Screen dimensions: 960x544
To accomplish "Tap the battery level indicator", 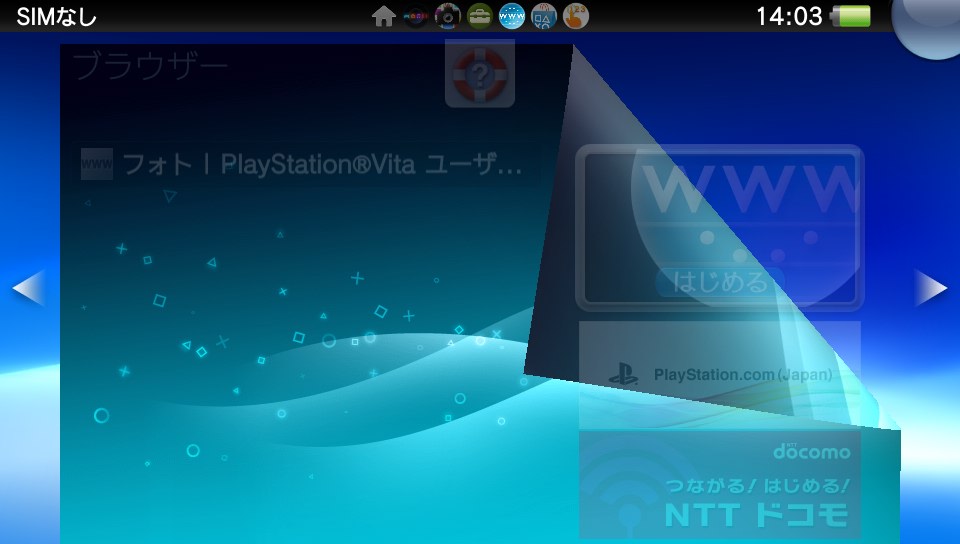I will [850, 17].
